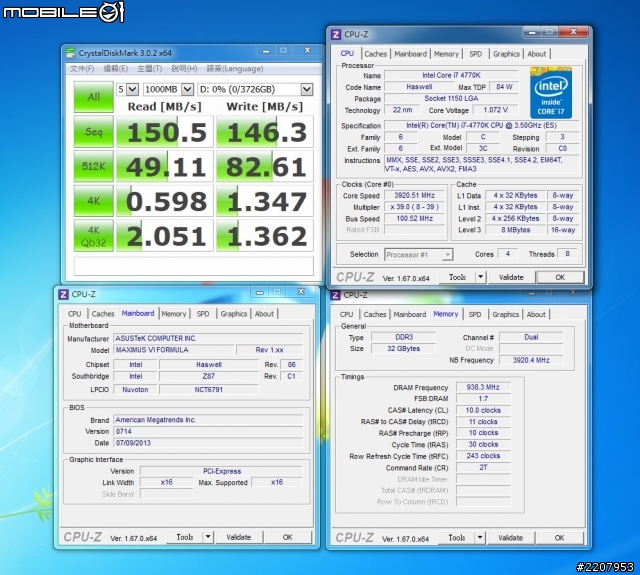This screenshot has width=640, height=575.
Task: Click the memory size value 32 GBytes
Action: (403, 349)
